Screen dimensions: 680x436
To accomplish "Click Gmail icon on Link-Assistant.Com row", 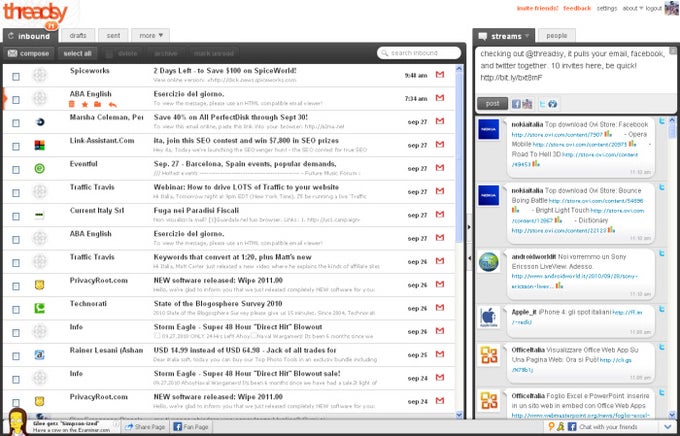I will click(x=440, y=144).
